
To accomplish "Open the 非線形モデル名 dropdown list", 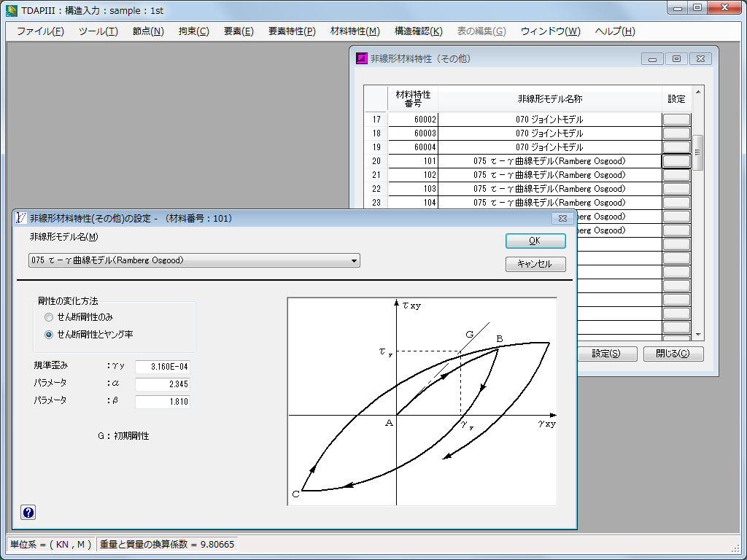I will click(355, 260).
